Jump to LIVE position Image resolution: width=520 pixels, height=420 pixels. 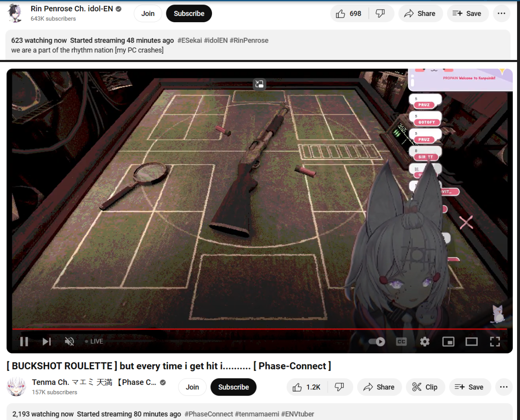(x=94, y=341)
